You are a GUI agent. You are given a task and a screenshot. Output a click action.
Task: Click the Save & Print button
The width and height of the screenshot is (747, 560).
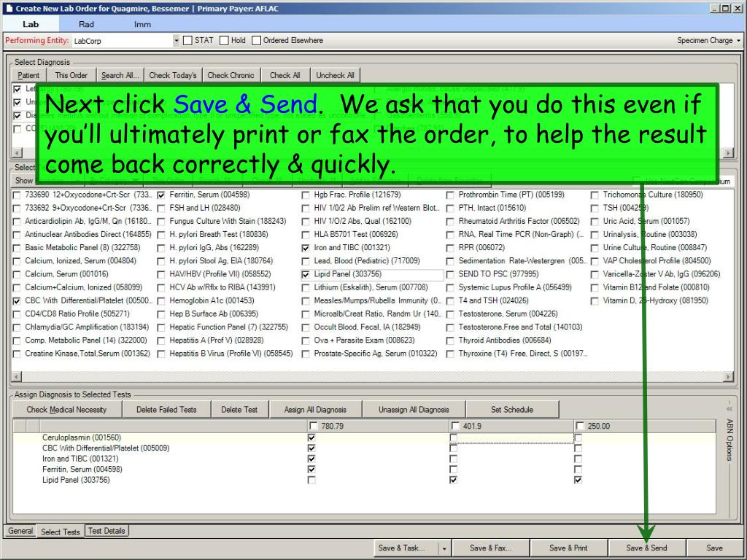point(568,548)
